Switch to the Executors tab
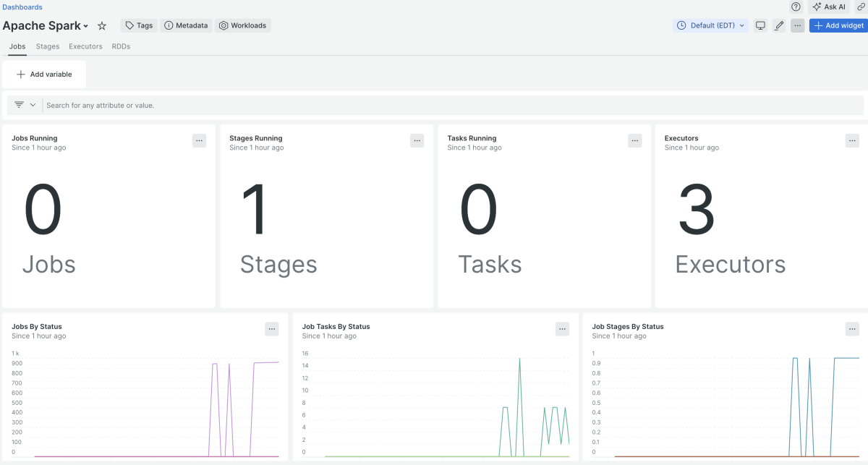Viewport: 868px width, 465px height. pyautogui.click(x=85, y=46)
